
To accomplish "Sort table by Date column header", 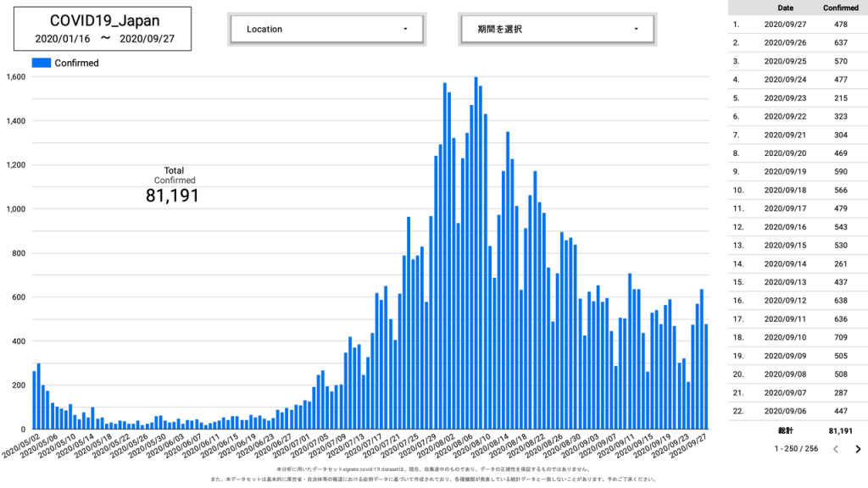I will tap(785, 8).
